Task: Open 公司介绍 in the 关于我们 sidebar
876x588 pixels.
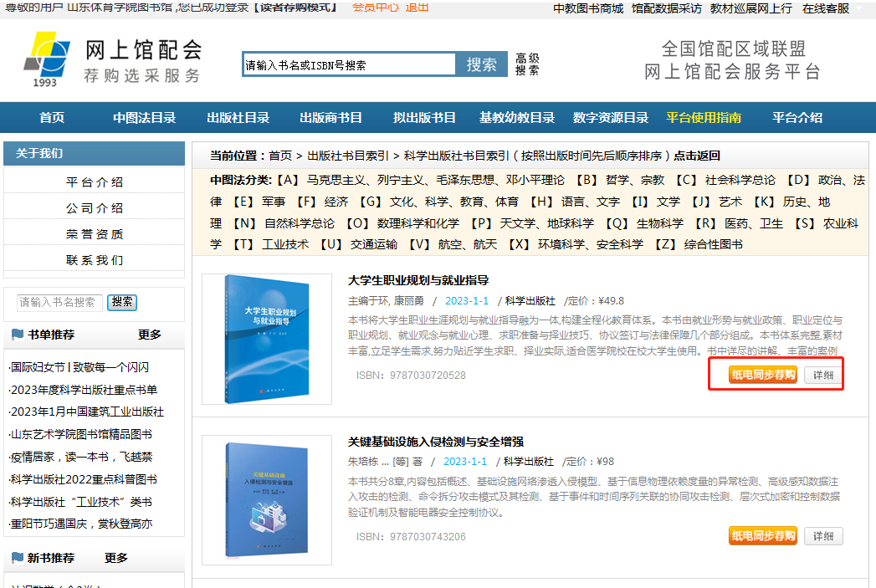Action: [x=95, y=208]
